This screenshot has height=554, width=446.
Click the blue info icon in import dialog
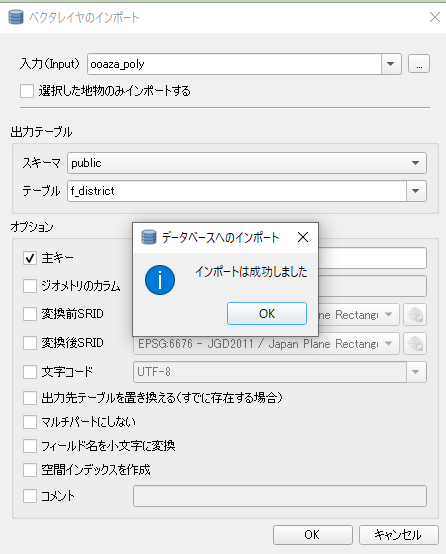click(x=160, y=280)
